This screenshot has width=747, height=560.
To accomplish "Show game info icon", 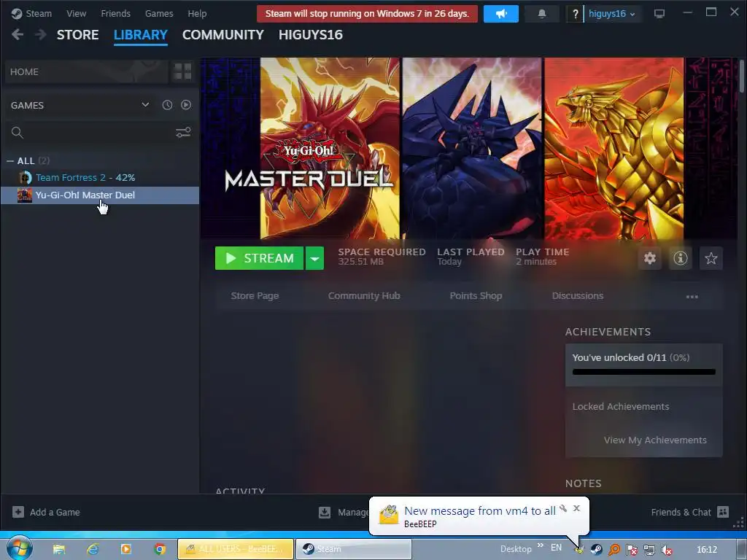I will pyautogui.click(x=681, y=258).
